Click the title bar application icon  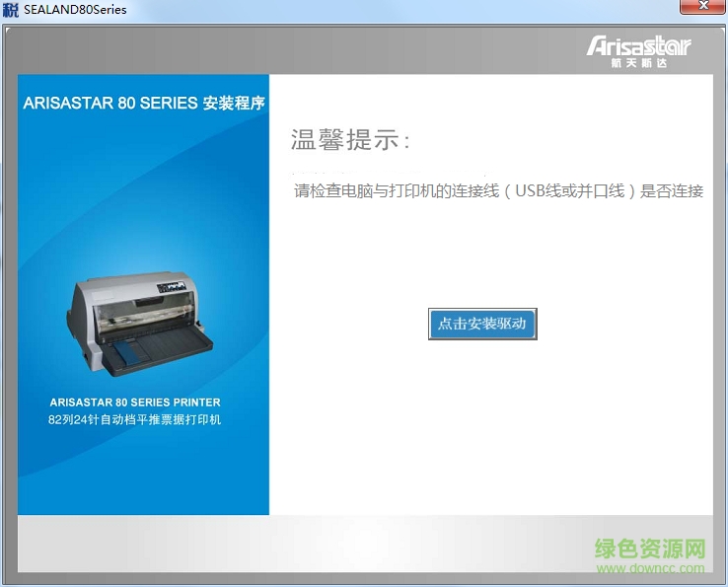pos(10,9)
